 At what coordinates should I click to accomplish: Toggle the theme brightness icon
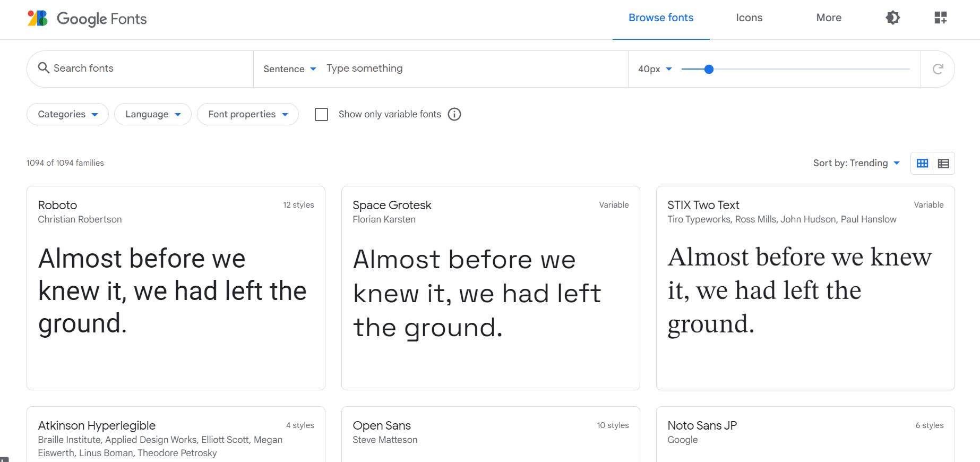coord(893,18)
